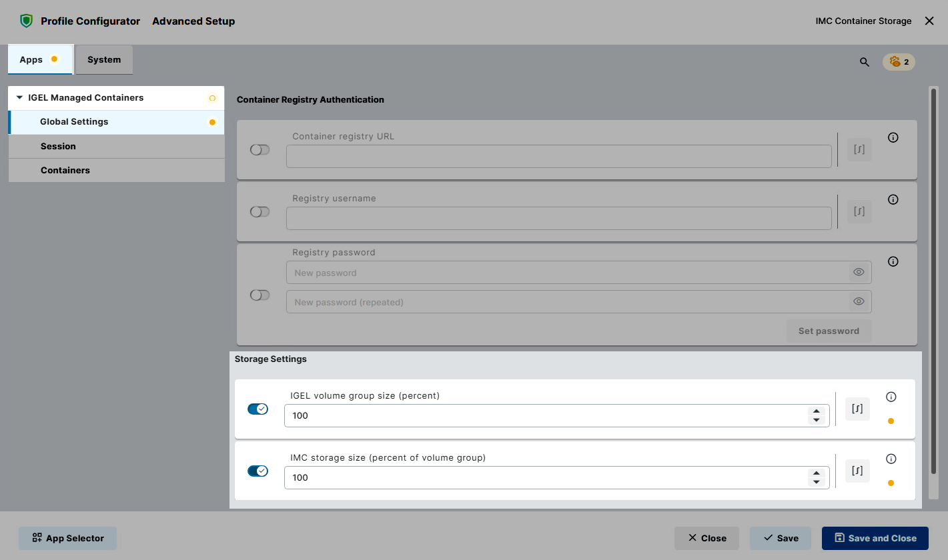
Task: Disable the IGEL volume group size toggle
Action: 258,409
